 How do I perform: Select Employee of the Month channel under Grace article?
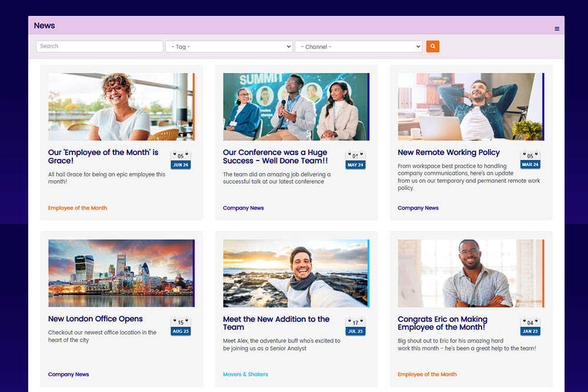(x=77, y=208)
